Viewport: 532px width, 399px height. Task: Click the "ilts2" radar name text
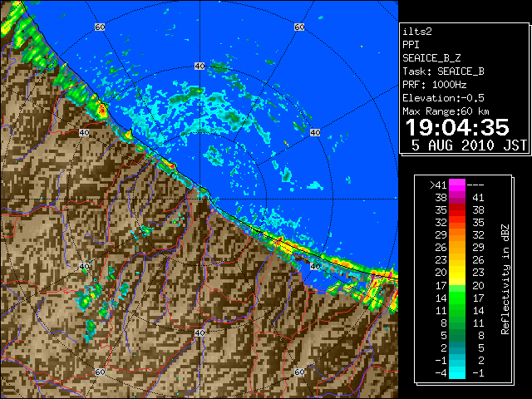point(417,32)
